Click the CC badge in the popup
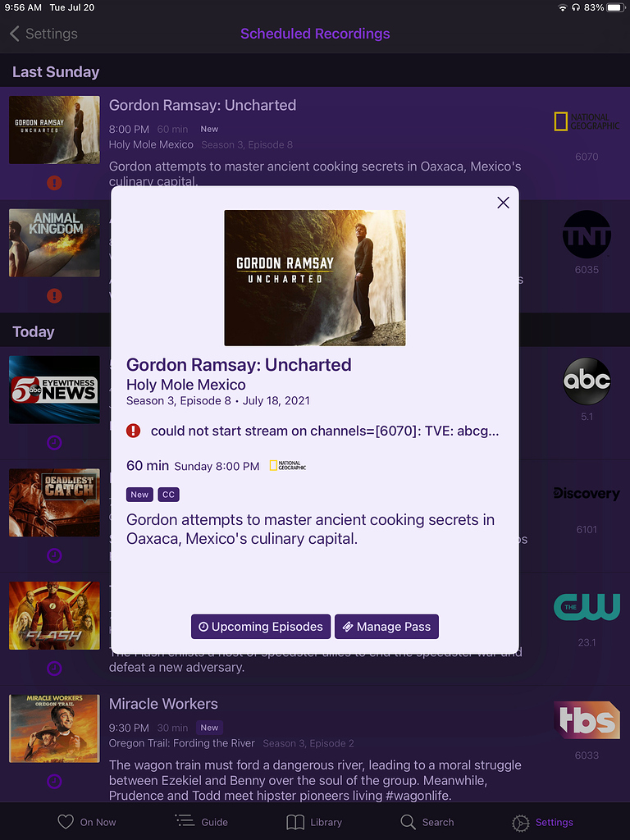This screenshot has height=840, width=630. [169, 495]
